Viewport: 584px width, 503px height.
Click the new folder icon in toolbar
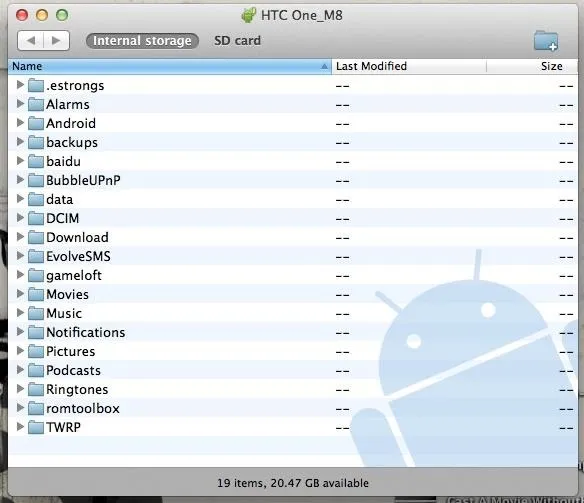click(x=546, y=41)
